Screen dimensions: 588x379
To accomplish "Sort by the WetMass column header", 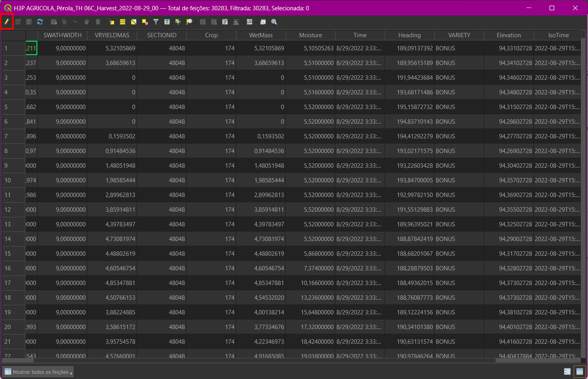I will [261, 35].
